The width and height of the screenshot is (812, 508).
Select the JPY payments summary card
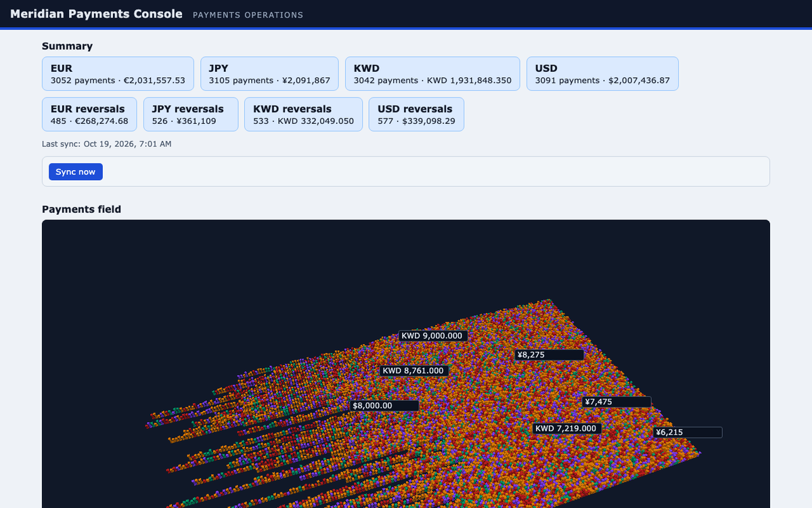coord(269,74)
